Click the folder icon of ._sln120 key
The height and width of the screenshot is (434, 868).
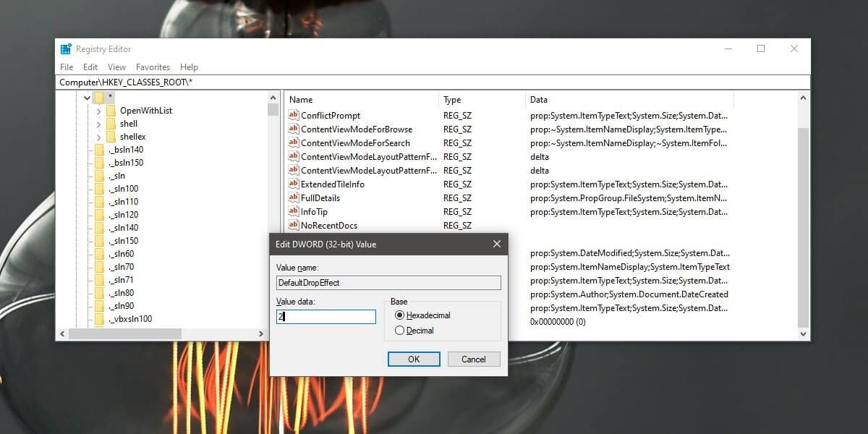click(99, 215)
